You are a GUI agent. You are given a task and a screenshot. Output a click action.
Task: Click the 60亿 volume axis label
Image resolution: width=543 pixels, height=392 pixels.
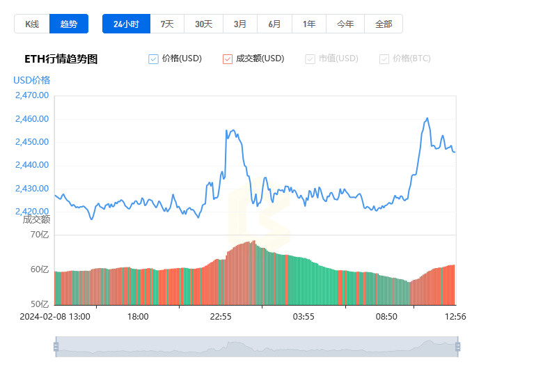(40, 269)
